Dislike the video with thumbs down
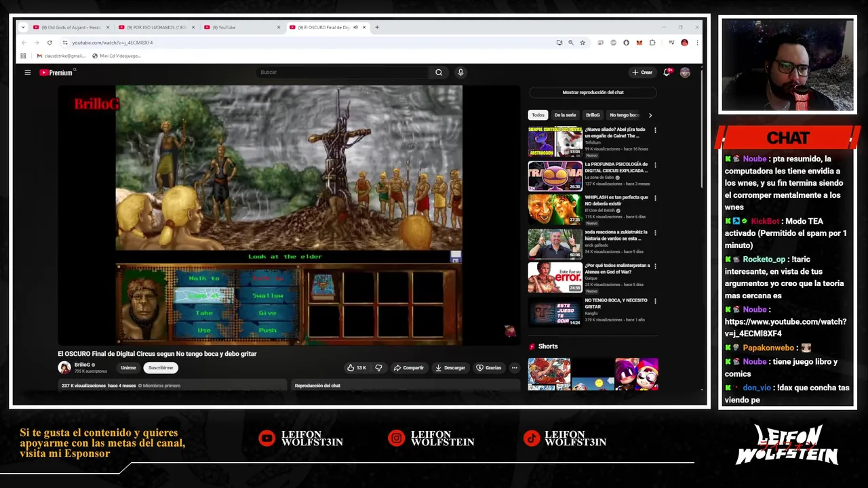868x488 pixels. 378,368
